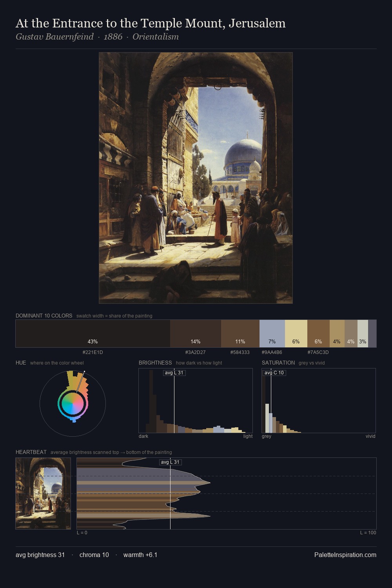
Task: Click the BRIGHTNESS section heading
Action: pyautogui.click(x=155, y=363)
